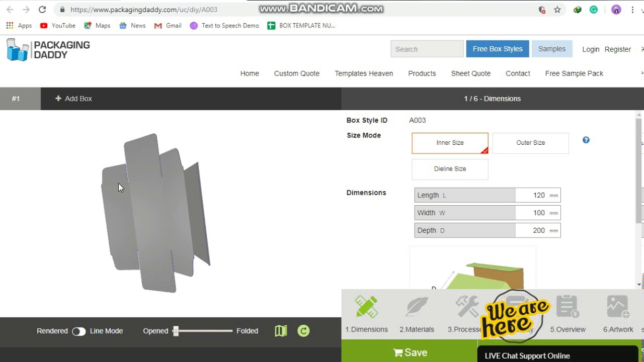Viewport: 644px width, 362px height.
Task: Click the site security padlock icon
Action: 62,10
